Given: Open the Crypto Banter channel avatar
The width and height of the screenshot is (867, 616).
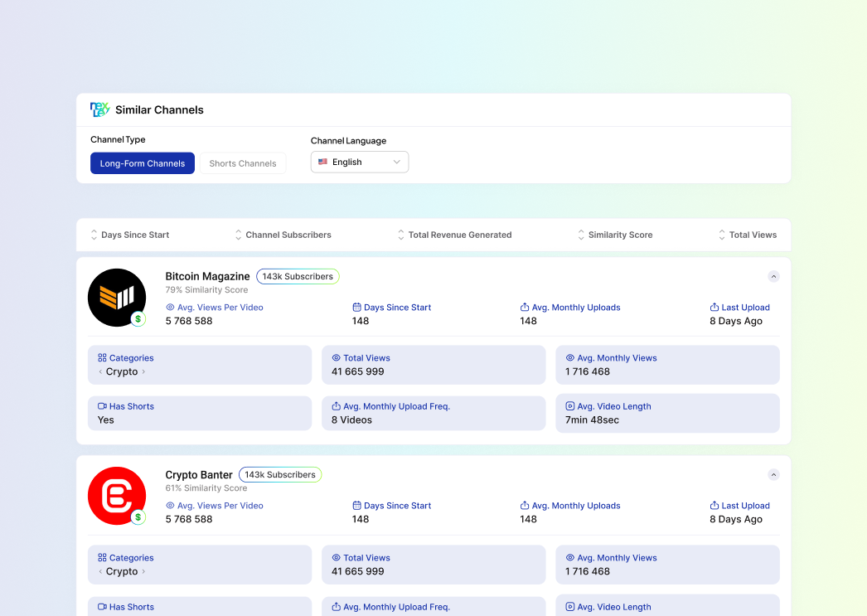Looking at the screenshot, I should (117, 496).
